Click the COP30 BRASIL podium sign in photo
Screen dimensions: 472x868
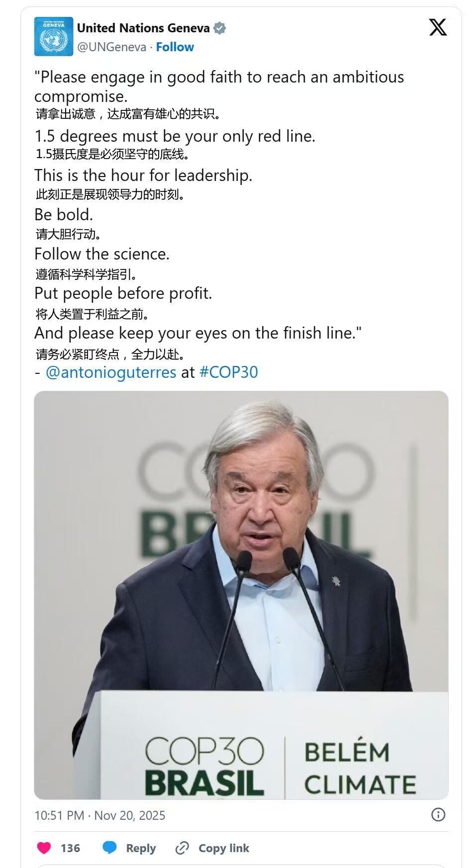[204, 766]
